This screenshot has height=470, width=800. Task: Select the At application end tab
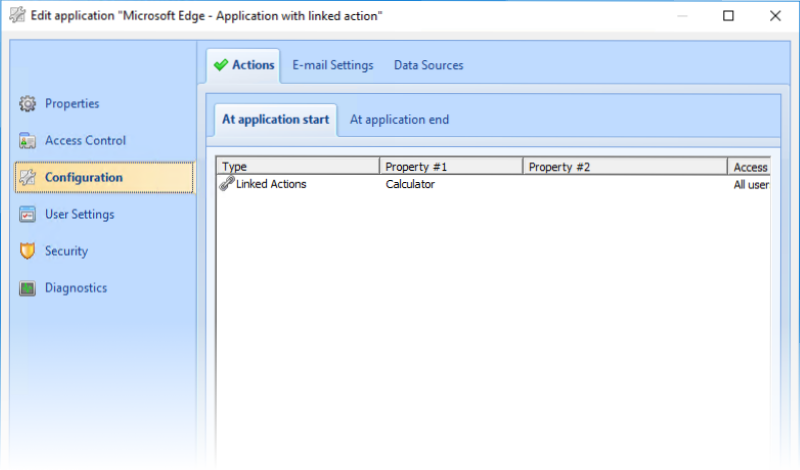399,119
